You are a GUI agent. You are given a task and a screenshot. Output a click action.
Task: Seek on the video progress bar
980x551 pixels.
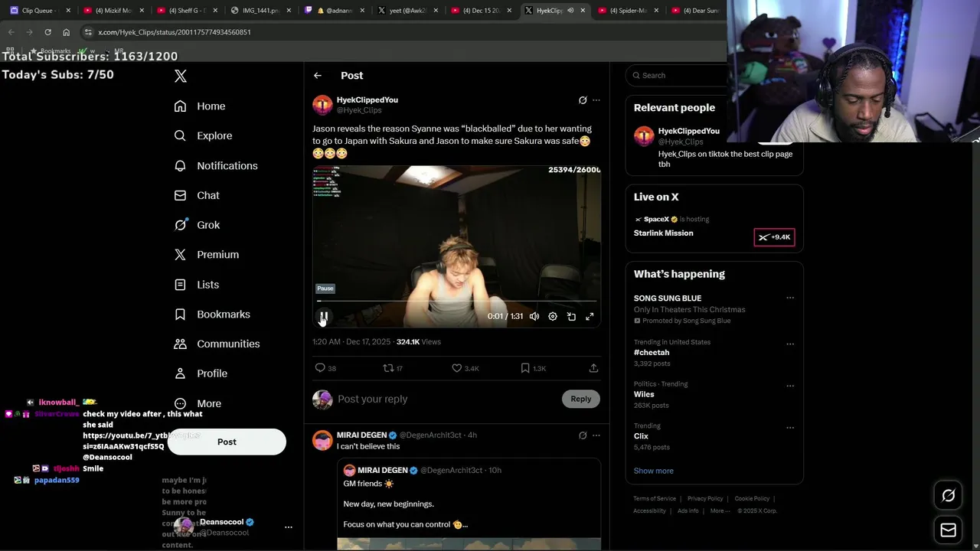[x=456, y=301]
